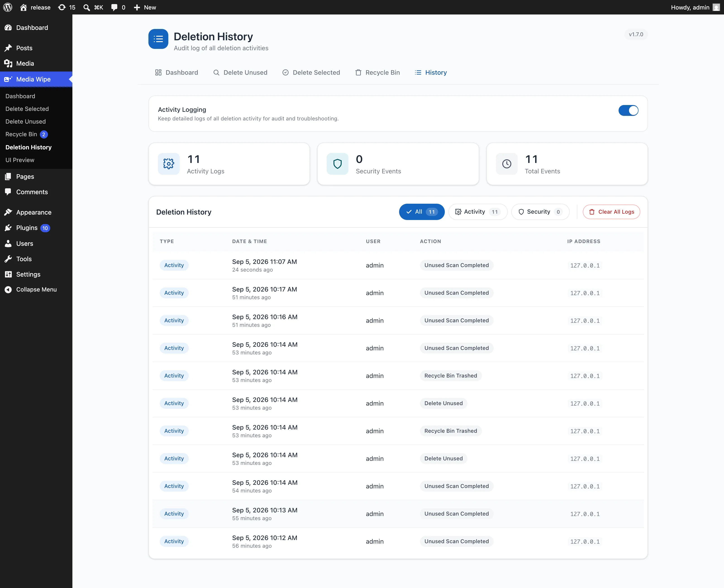
Task: Click the shield icon on Security Events card
Action: pos(337,164)
